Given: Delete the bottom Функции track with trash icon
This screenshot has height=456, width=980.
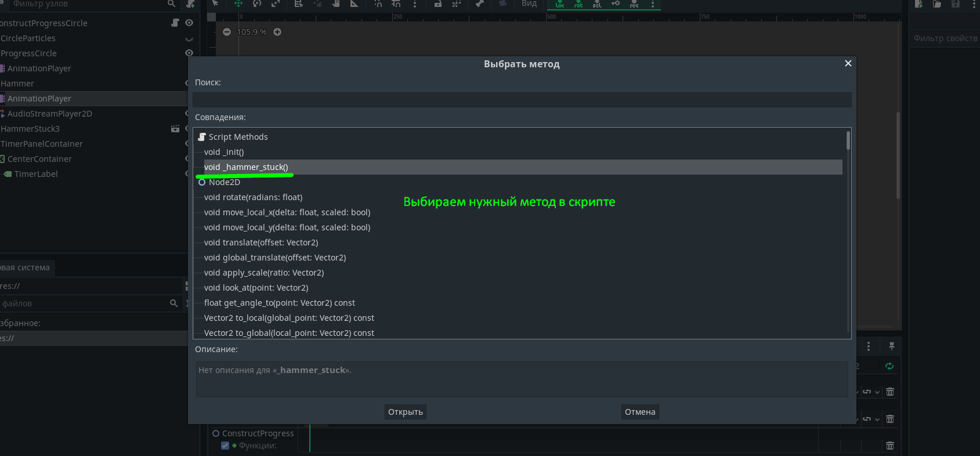Looking at the screenshot, I should coord(890,446).
